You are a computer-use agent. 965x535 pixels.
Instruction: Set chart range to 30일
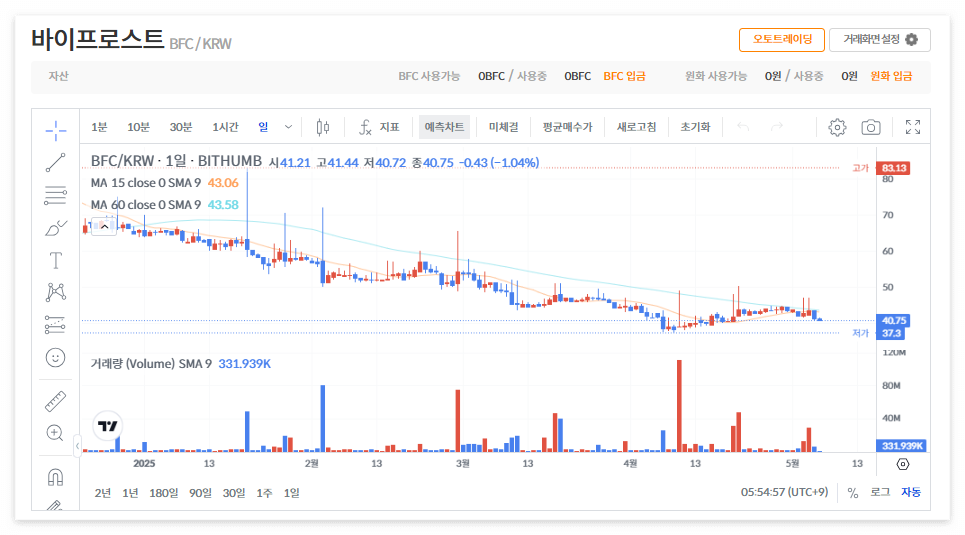tap(233, 493)
